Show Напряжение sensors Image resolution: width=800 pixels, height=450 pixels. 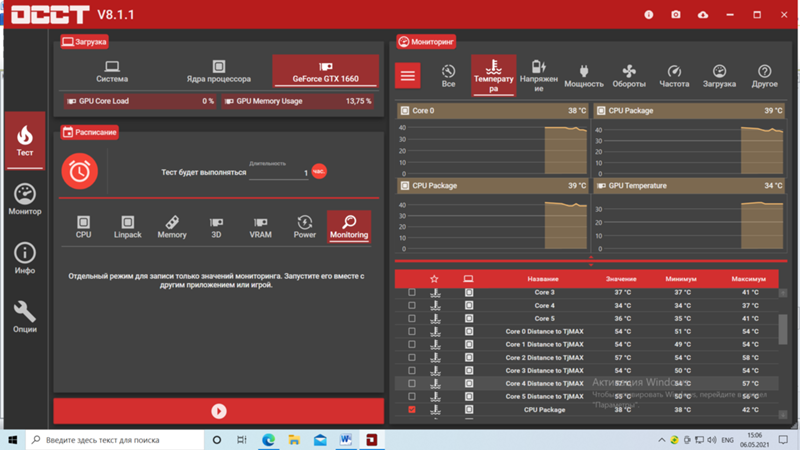coord(539,76)
